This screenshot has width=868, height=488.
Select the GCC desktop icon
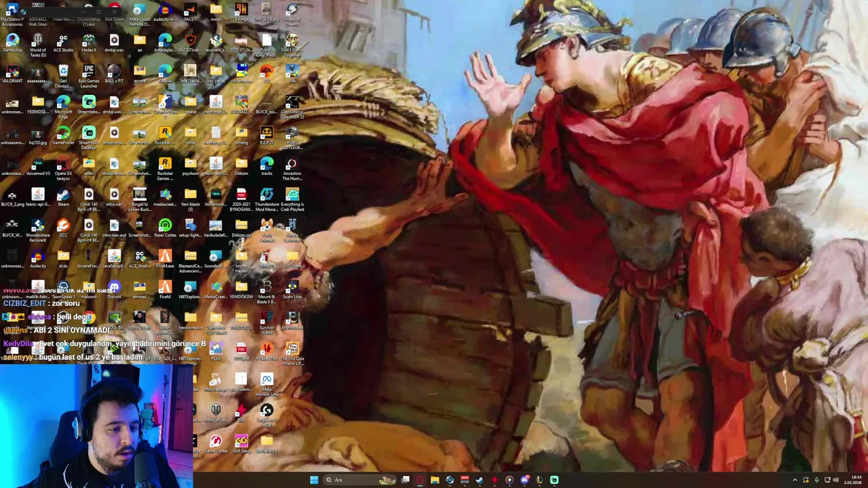click(63, 228)
